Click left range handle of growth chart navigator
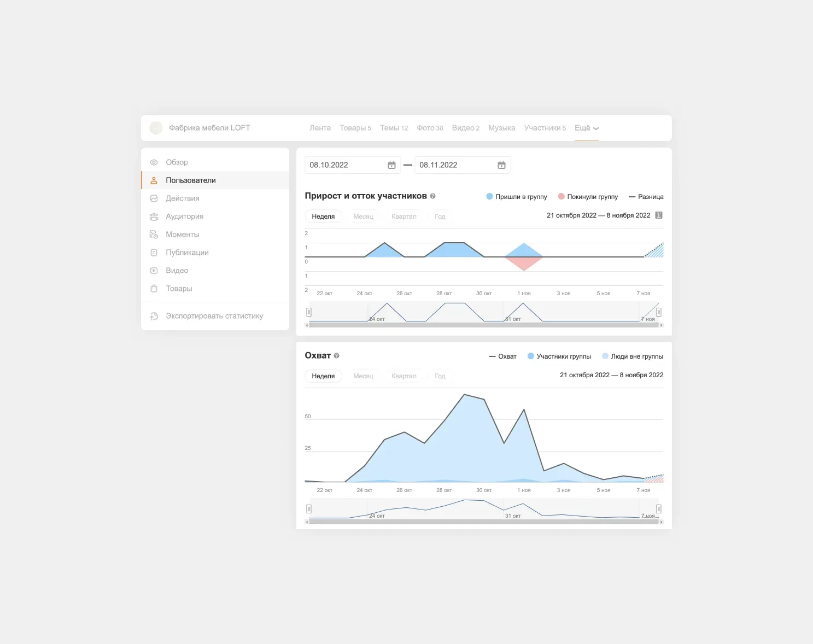The width and height of the screenshot is (813, 644). tap(309, 312)
